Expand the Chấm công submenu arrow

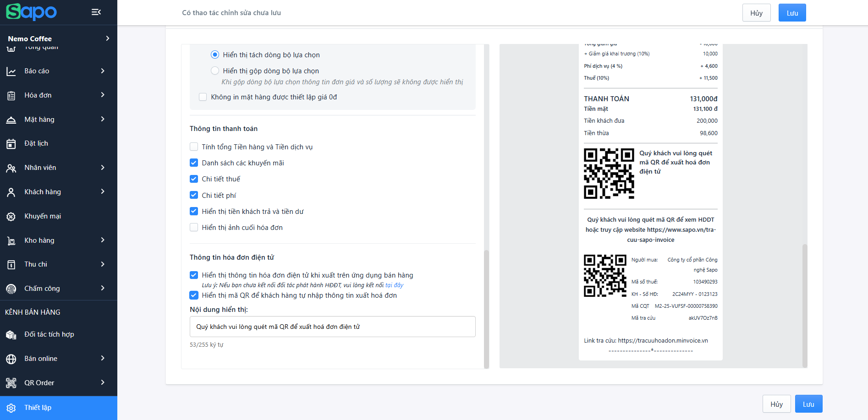click(x=103, y=288)
